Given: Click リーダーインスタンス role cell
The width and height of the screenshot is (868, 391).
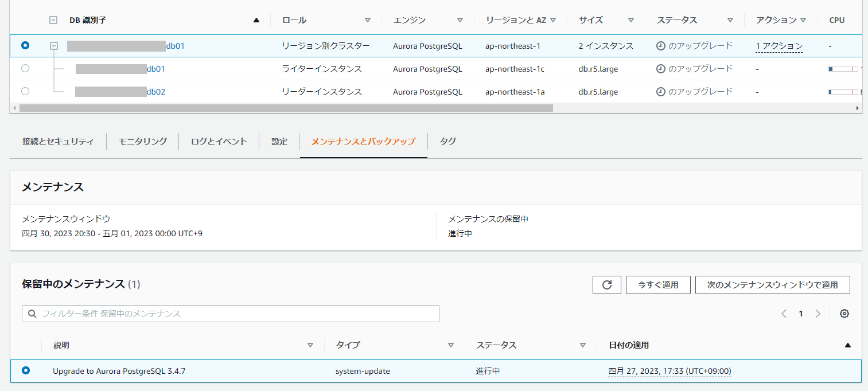Looking at the screenshot, I should [x=322, y=92].
